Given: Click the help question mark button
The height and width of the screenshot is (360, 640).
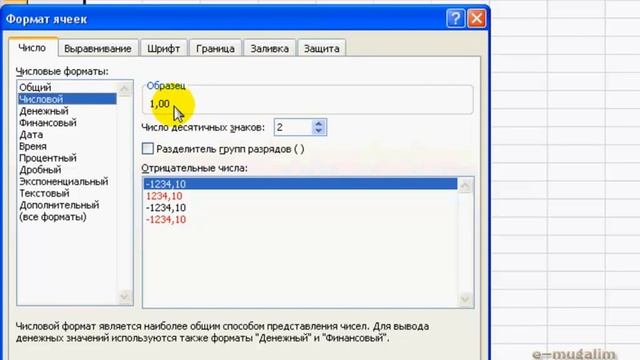Looking at the screenshot, I should pyautogui.click(x=455, y=18).
